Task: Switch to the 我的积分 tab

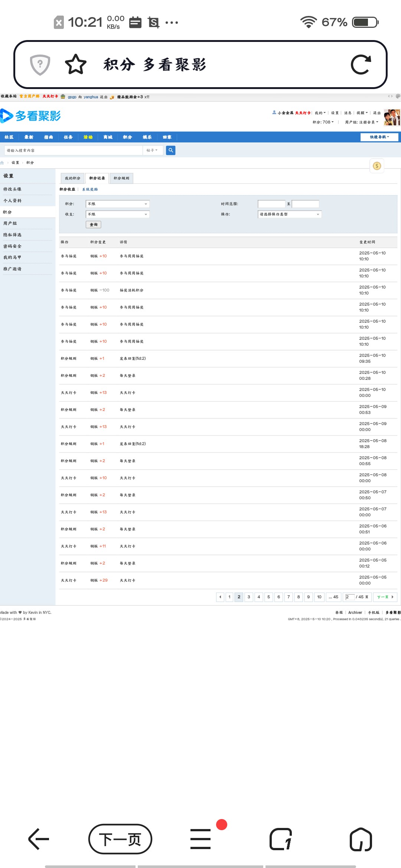Action: pos(72,178)
